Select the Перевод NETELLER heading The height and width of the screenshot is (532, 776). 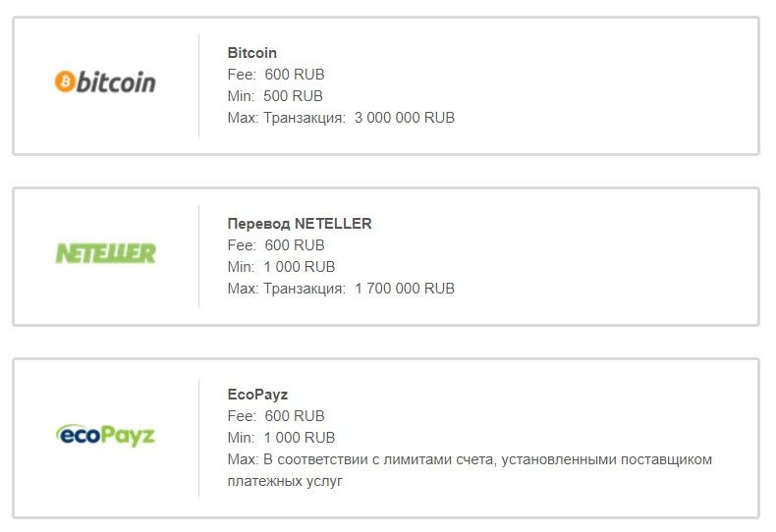tap(300, 224)
